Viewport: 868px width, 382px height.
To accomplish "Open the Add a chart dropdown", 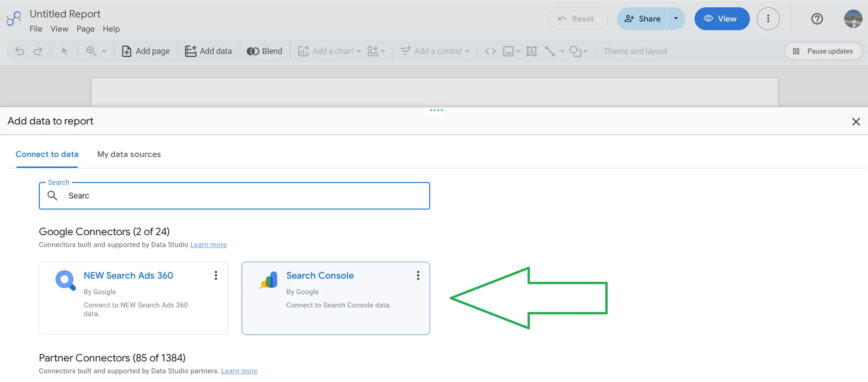I will (x=329, y=51).
